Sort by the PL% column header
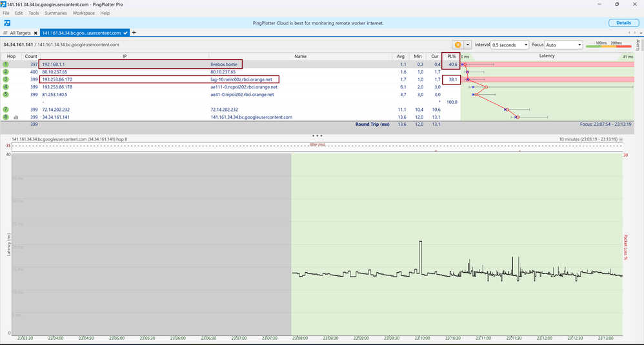This screenshot has height=345, width=644. click(451, 57)
